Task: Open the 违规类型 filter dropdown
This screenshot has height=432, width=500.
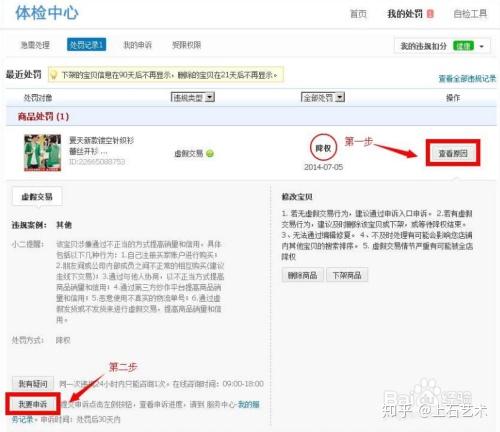Action: (193, 97)
